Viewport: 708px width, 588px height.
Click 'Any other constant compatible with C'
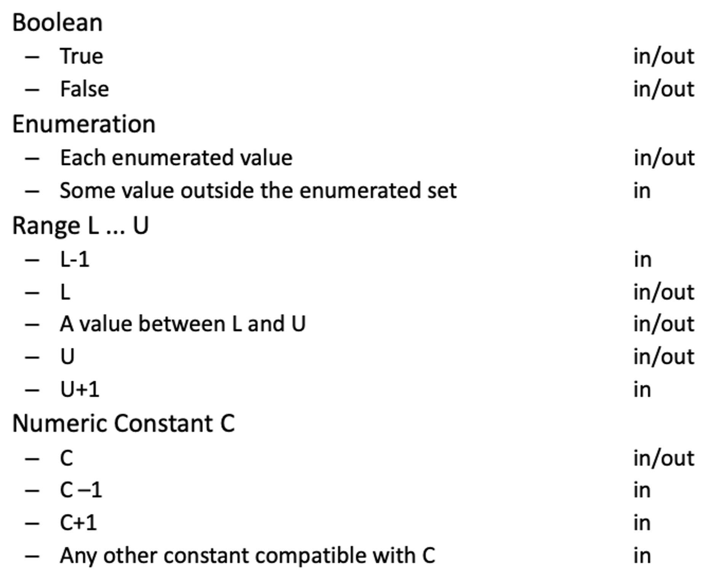247,556
